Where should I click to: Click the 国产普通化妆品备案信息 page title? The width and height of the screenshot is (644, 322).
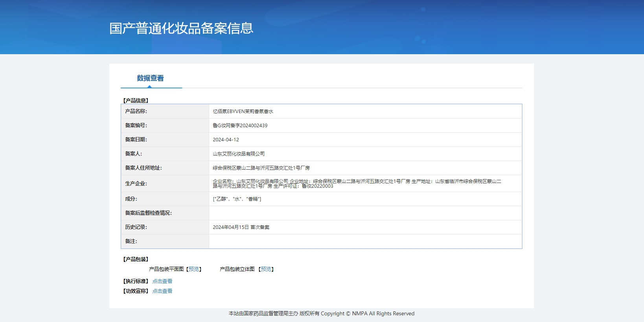[181, 28]
